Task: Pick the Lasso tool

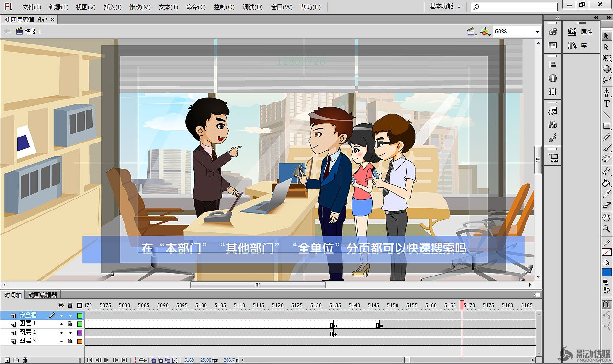Action: pos(607,79)
